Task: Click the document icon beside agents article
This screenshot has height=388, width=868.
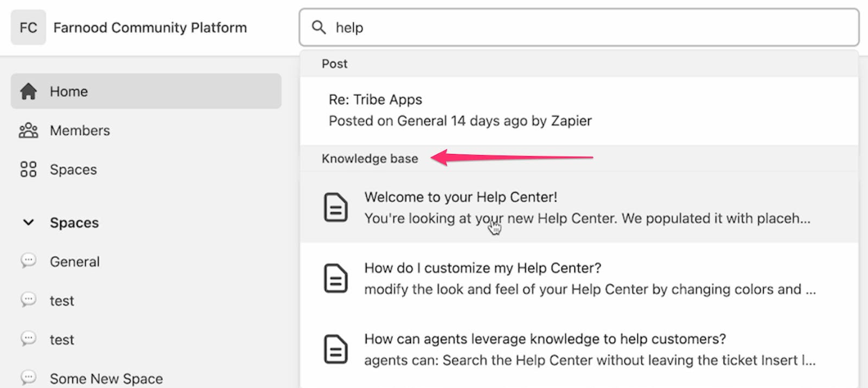Action: [336, 349]
